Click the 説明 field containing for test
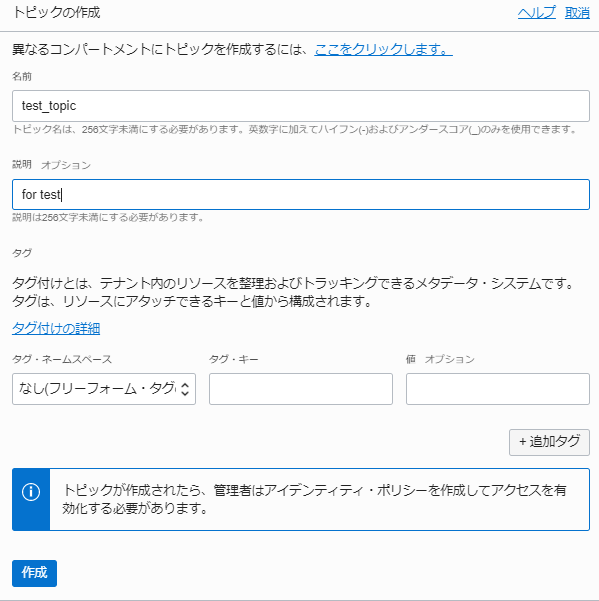Image resolution: width=599 pixels, height=601 pixels. (301, 194)
